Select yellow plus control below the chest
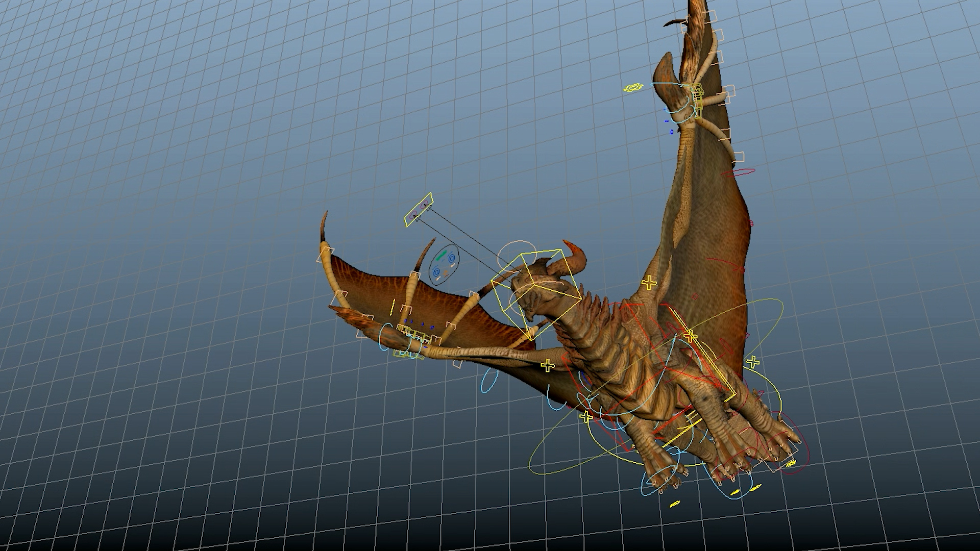This screenshot has width=980, height=551. [586, 417]
